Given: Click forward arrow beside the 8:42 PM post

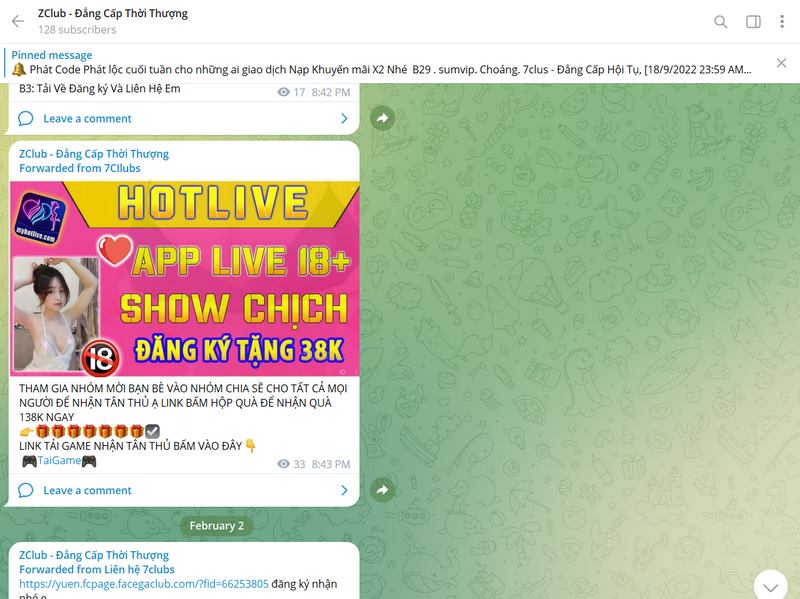Looking at the screenshot, I should point(381,119).
